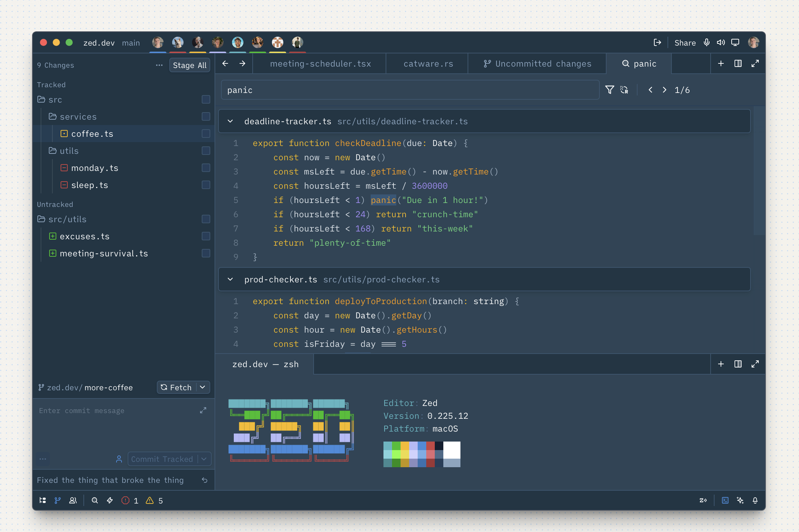
Task: Collapse the deadline-tracker.ts results section
Action: pos(230,121)
